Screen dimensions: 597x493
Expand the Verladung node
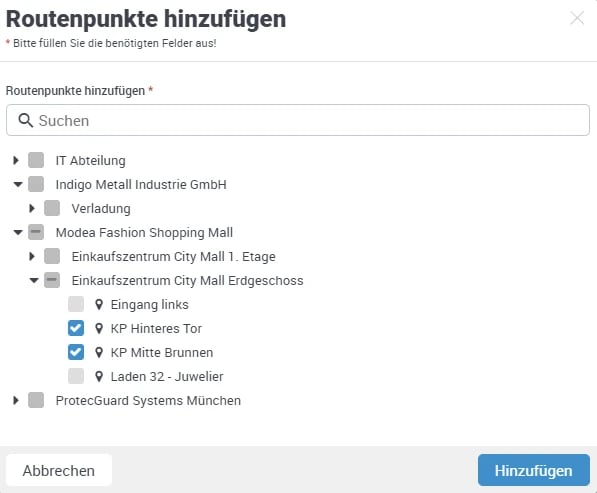click(x=32, y=208)
